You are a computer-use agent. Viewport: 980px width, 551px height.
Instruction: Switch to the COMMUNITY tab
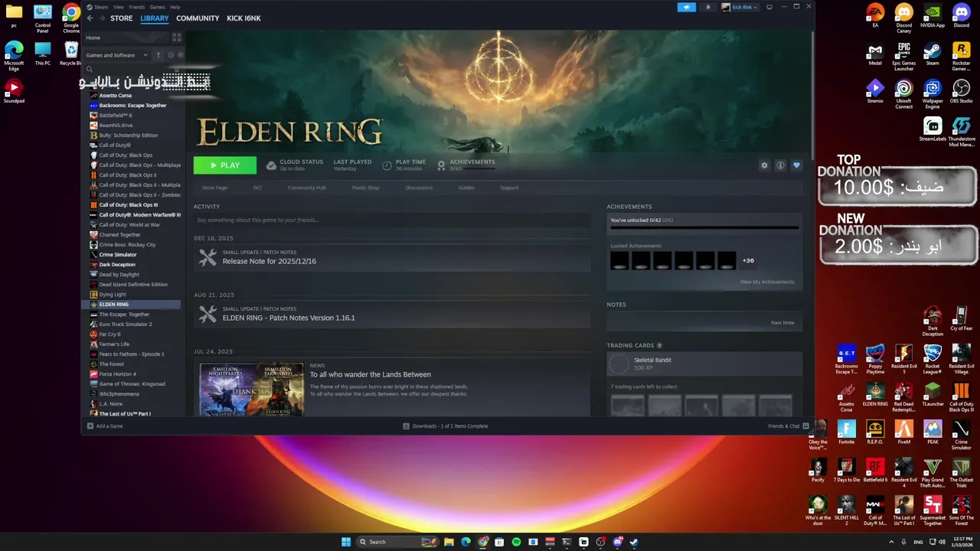198,18
